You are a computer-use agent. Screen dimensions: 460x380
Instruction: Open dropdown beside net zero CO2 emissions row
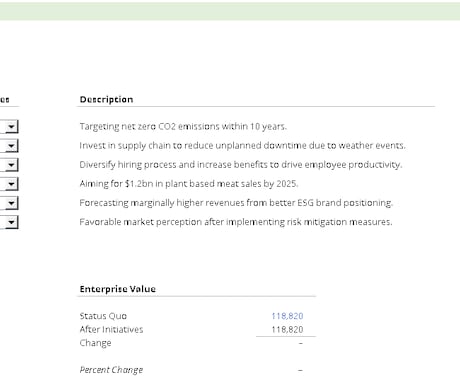[x=11, y=127]
